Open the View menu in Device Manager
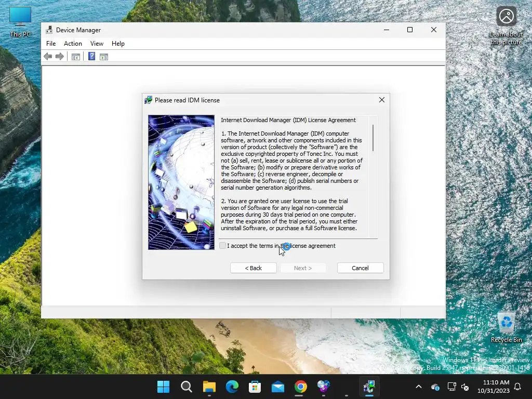This screenshot has width=532, height=399. pyautogui.click(x=97, y=44)
